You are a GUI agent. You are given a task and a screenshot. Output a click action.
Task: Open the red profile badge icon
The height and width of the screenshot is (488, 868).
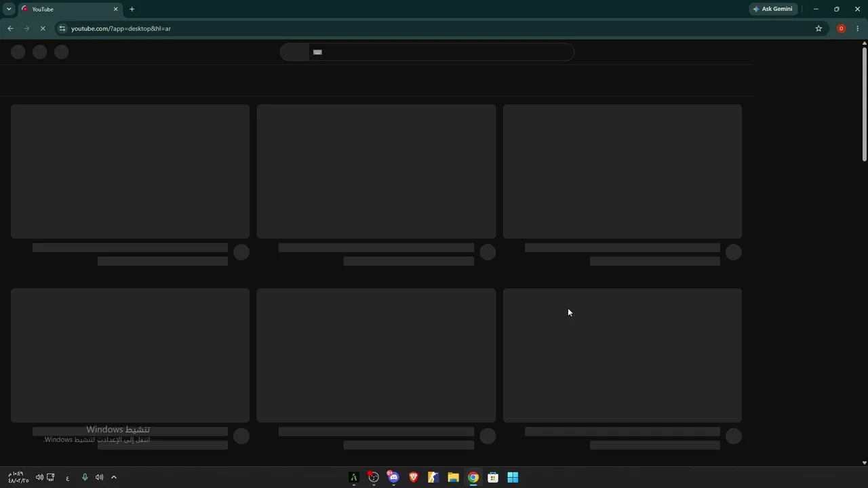(841, 28)
